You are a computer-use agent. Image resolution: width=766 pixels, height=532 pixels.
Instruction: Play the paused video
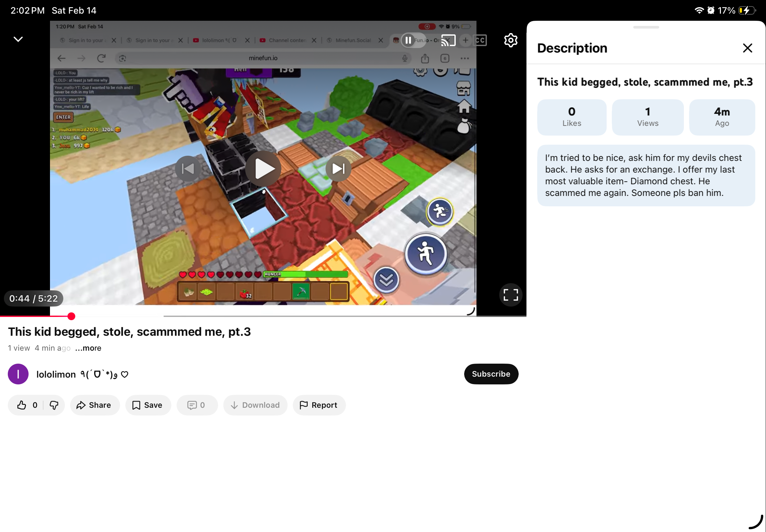[x=263, y=169]
